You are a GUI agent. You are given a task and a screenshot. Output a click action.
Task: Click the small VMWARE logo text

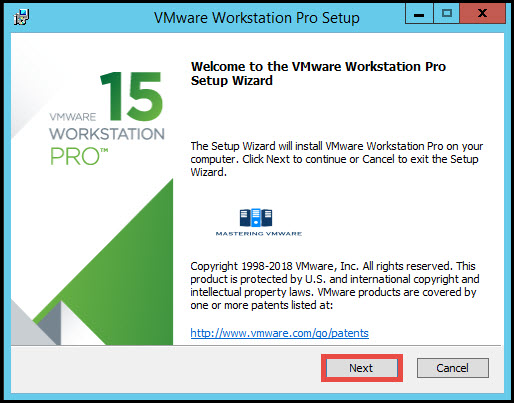73,117
